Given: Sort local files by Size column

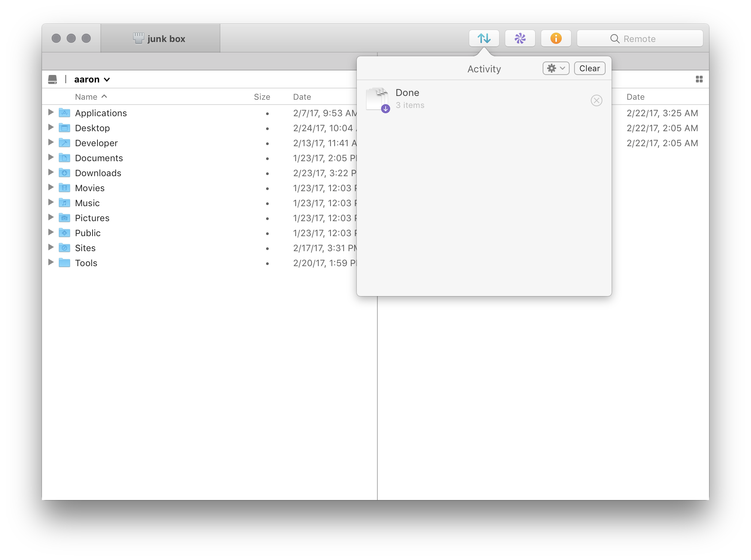Looking at the screenshot, I should 262,97.
